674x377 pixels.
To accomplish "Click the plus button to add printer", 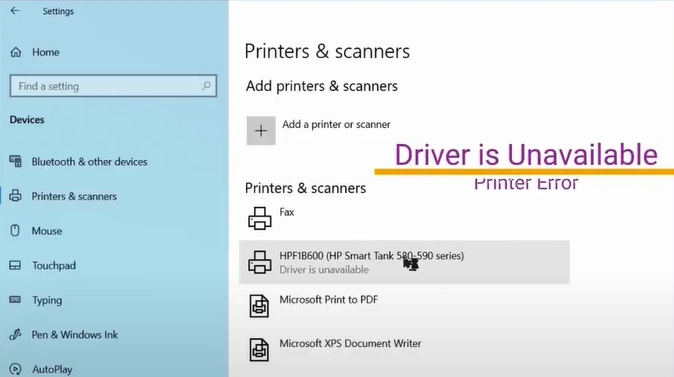I will coord(261,131).
